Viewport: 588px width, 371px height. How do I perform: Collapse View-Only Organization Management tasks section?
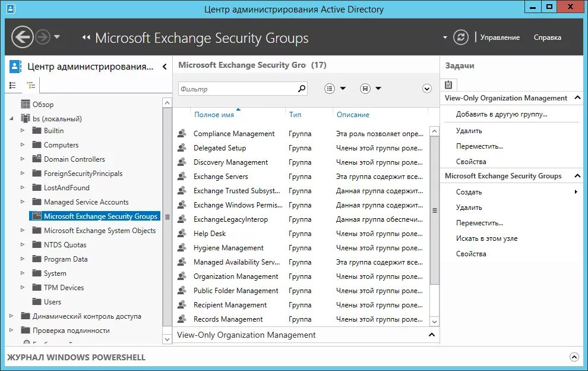577,98
